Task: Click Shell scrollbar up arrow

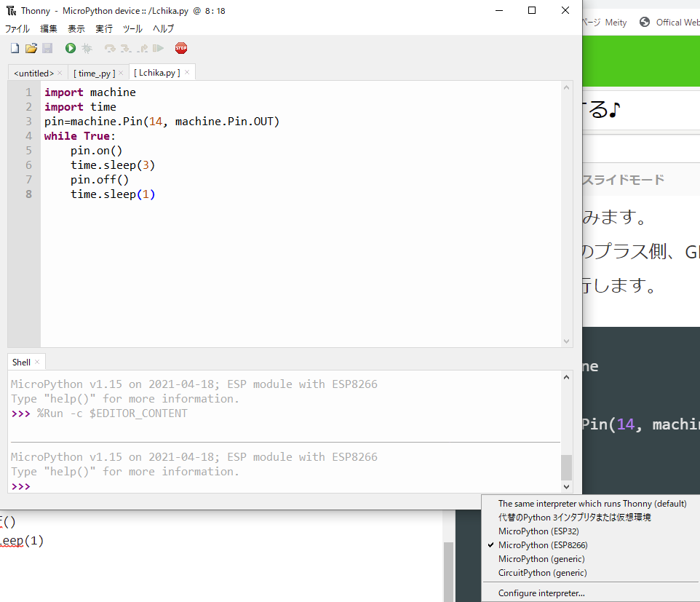Action: pyautogui.click(x=567, y=377)
